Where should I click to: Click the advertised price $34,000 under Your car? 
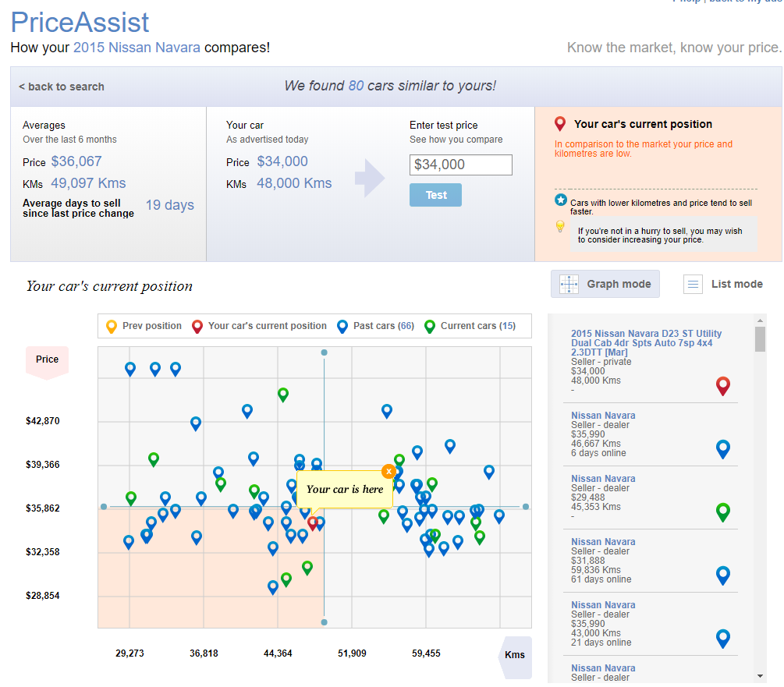pos(282,161)
